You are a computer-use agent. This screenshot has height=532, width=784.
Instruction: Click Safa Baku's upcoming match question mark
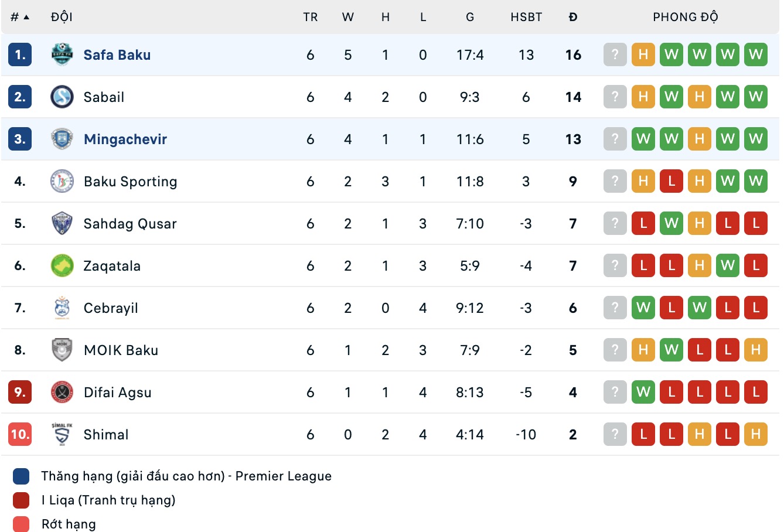click(615, 54)
